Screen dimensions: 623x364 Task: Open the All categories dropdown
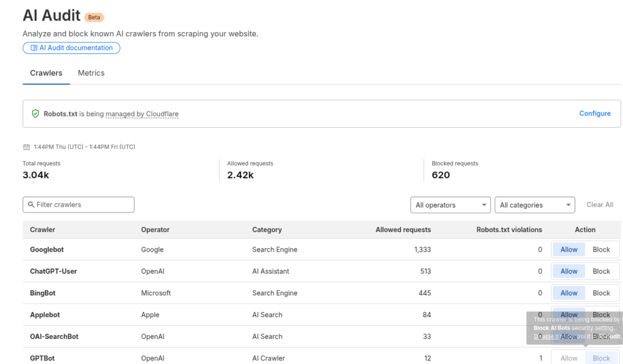(534, 205)
